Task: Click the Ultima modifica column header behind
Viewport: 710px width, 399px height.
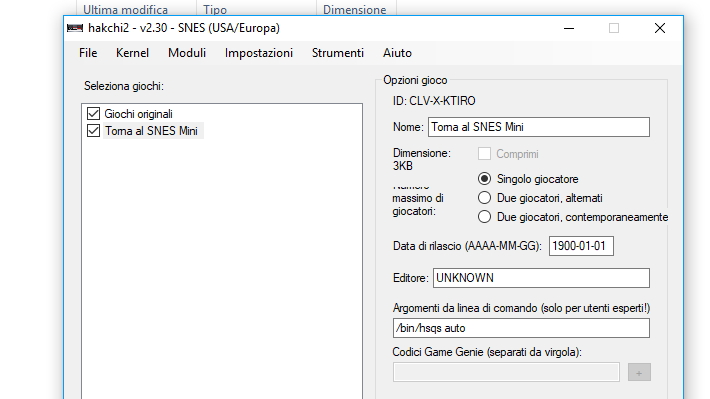Action: coord(125,9)
